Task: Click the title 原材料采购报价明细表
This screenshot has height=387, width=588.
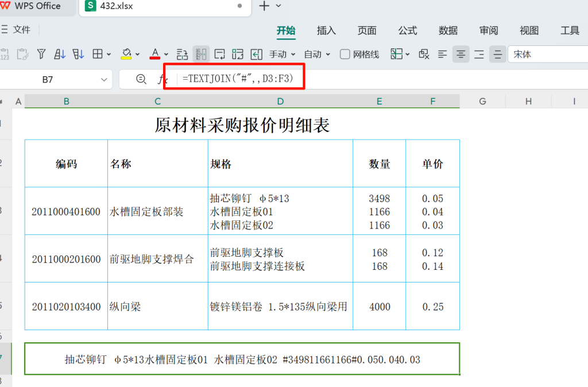Action: (242, 125)
